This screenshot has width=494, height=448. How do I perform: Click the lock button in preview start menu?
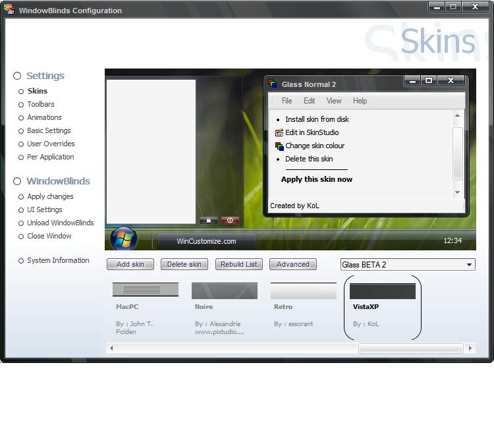pyautogui.click(x=209, y=220)
